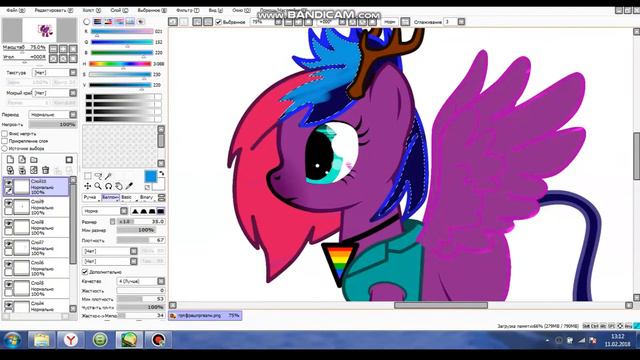Screen dimensions: 640x360
Task: Create a new layer folder
Action: pyautogui.click(x=34, y=160)
